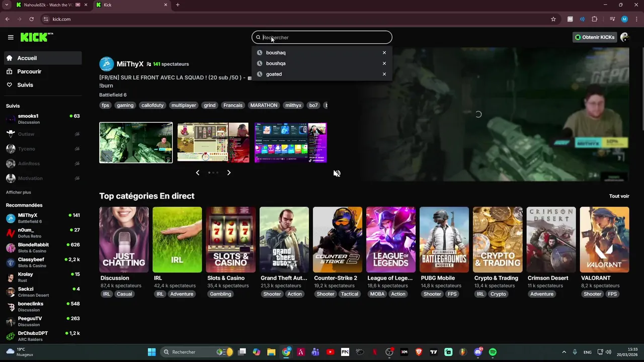The image size is (644, 362).
Task: Open recommended channel Classybeef
Action: [43, 262]
